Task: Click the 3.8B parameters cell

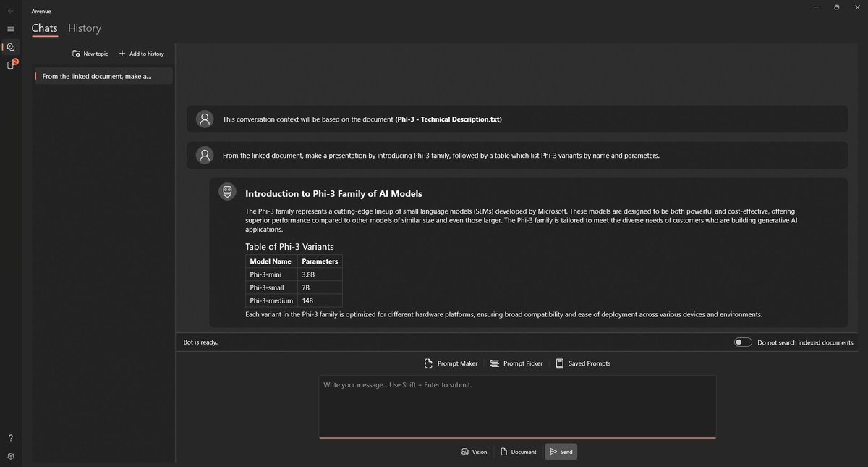Action: 319,274
